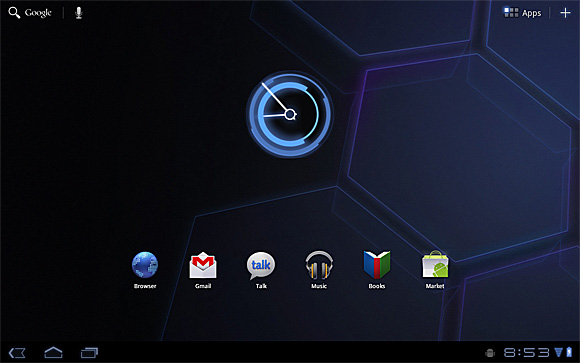Viewport: 580px width, 363px height.
Task: Tap the Home navigation button
Action: pos(53,352)
